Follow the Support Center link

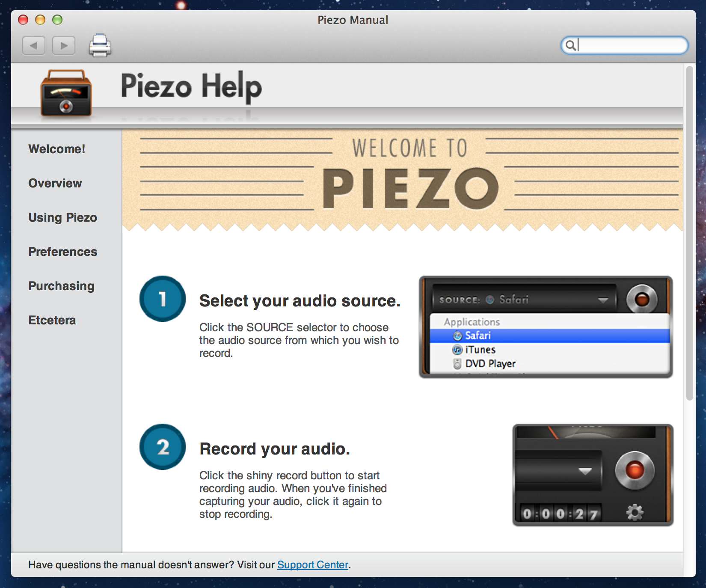tap(313, 565)
